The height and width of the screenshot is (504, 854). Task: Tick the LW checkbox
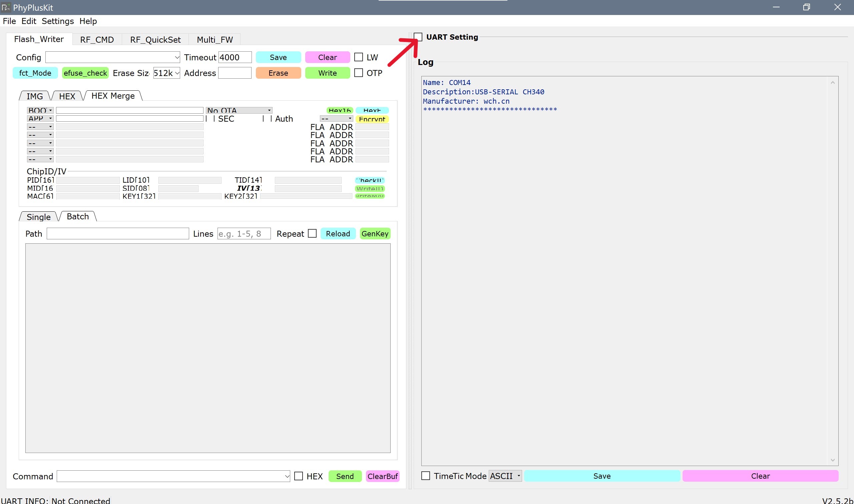pyautogui.click(x=359, y=57)
